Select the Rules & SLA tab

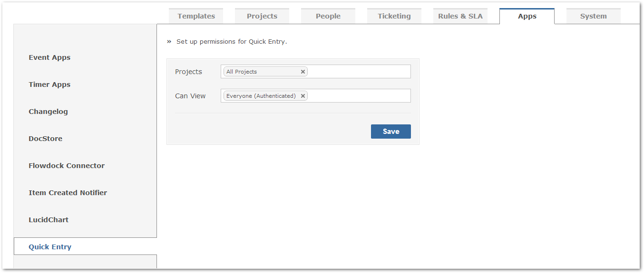click(x=460, y=16)
